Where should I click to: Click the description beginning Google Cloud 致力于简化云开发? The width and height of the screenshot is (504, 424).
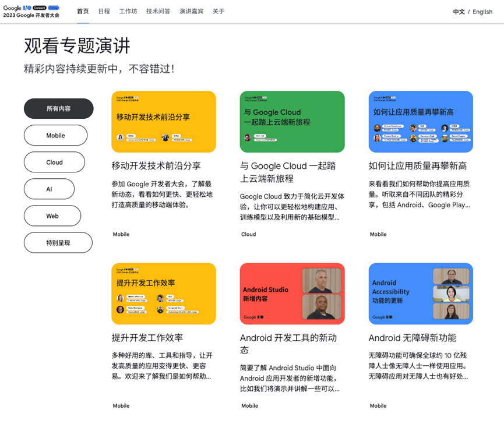tap(292, 207)
